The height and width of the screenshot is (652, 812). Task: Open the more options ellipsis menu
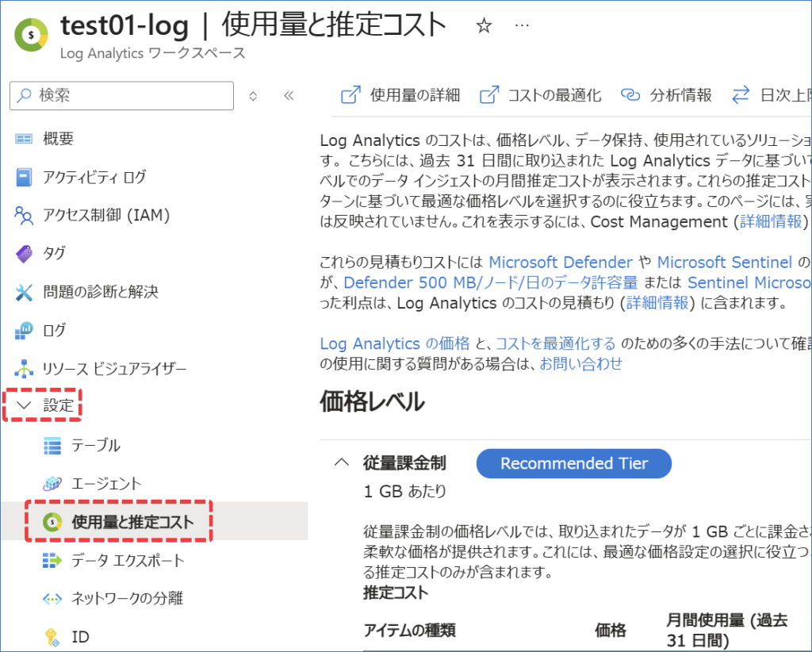coord(522,26)
